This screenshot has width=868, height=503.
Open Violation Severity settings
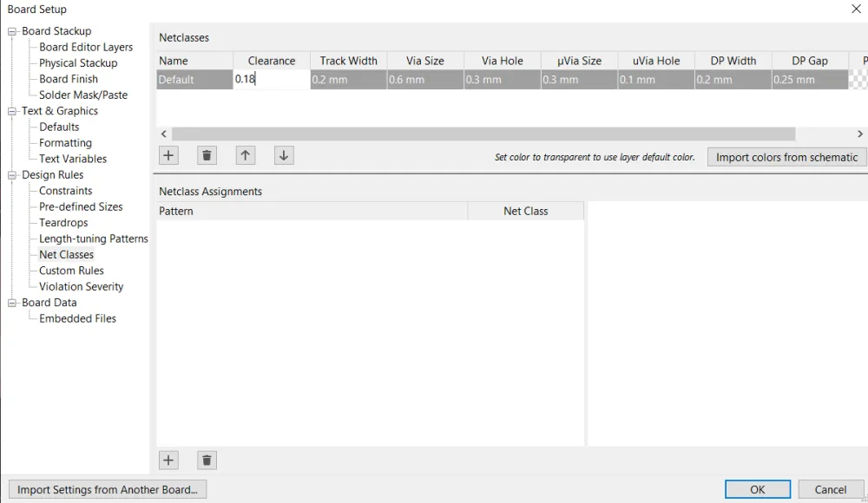tap(81, 286)
